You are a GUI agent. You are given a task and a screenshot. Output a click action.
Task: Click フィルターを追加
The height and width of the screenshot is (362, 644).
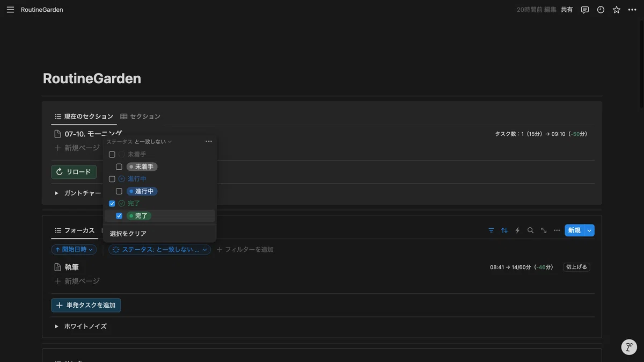point(245,249)
